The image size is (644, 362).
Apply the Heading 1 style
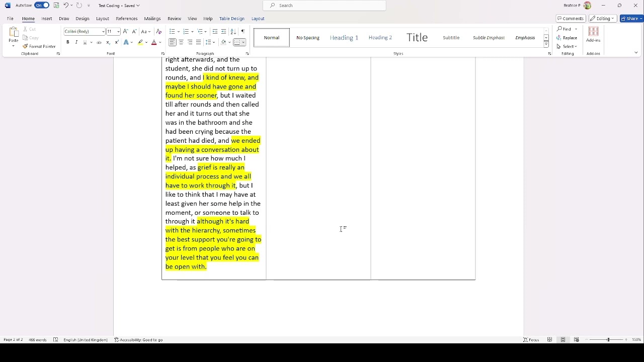[x=344, y=38]
